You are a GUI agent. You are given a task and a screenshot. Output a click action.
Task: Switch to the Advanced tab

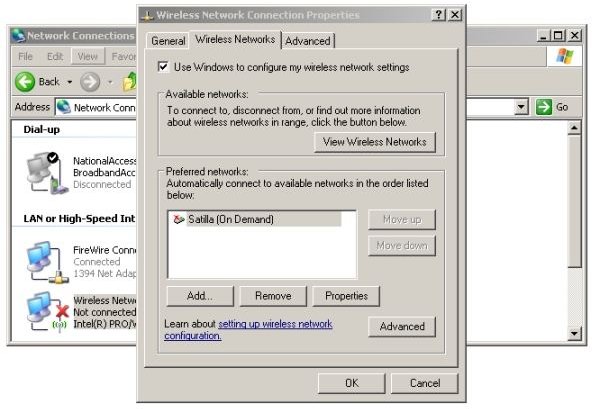tap(308, 41)
